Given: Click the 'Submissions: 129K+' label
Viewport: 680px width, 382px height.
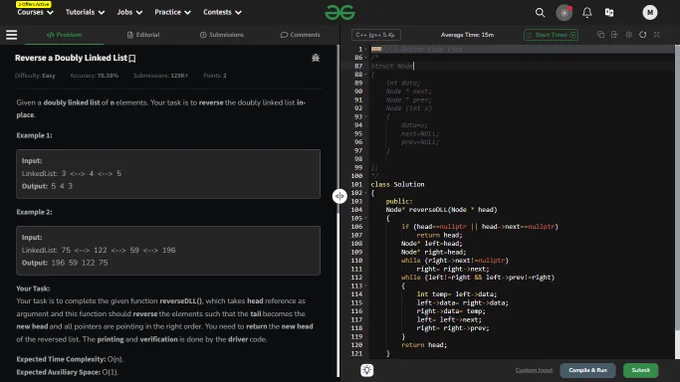Looking at the screenshot, I should click(160, 75).
